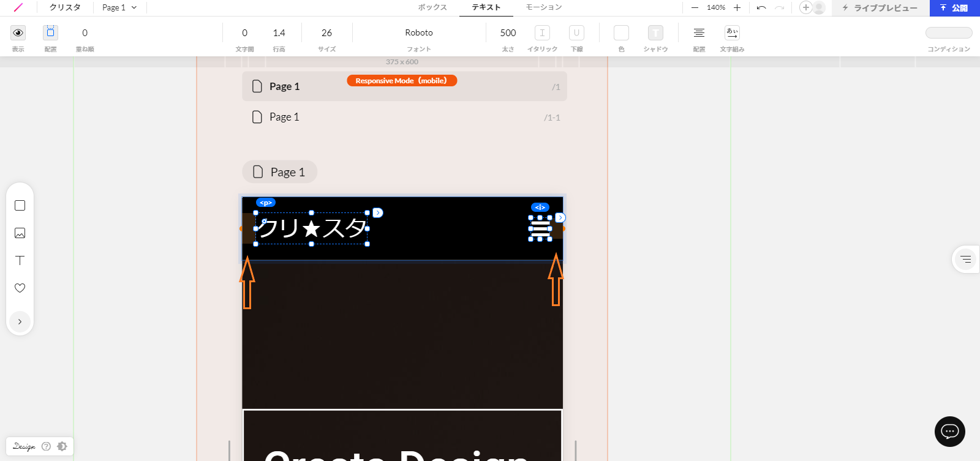980x461 pixels.
Task: Open the text color swatch
Action: coord(621,32)
